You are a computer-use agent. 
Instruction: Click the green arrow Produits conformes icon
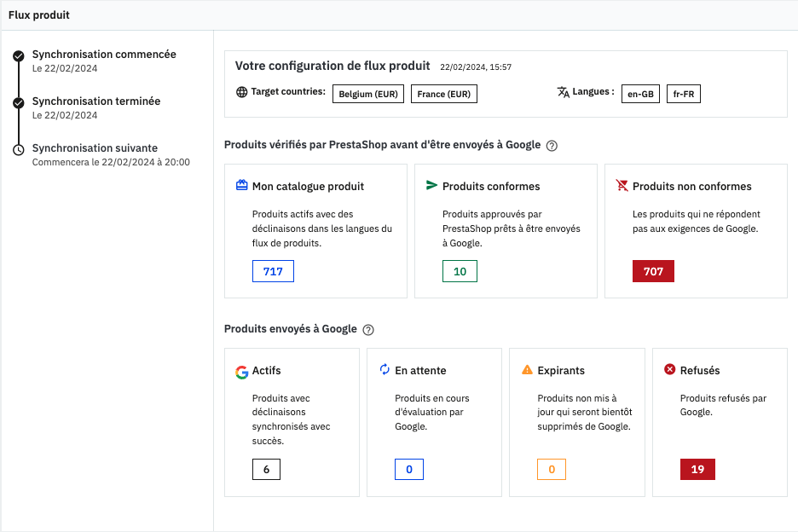pyautogui.click(x=431, y=186)
